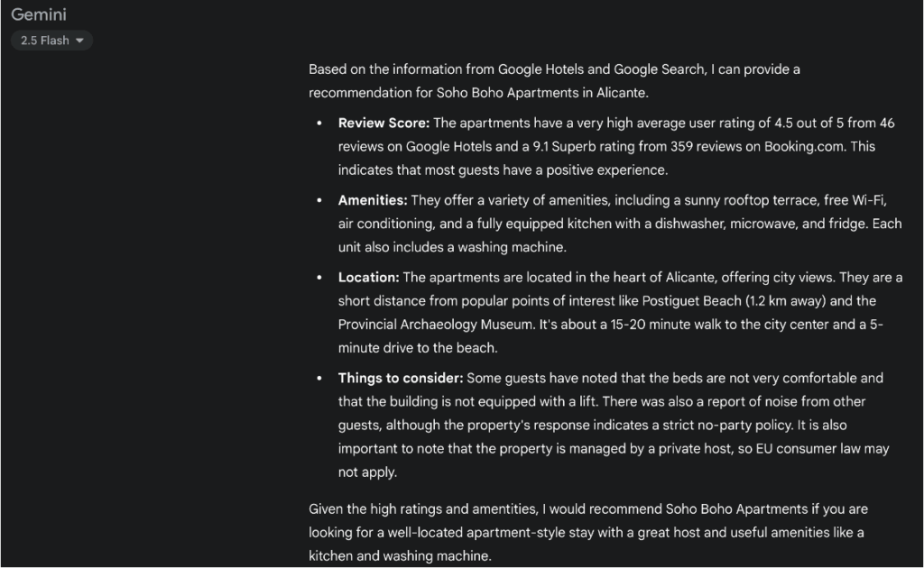Click the arrow beside 2.5 Flash
The height and width of the screenshot is (568, 924).
tap(80, 41)
